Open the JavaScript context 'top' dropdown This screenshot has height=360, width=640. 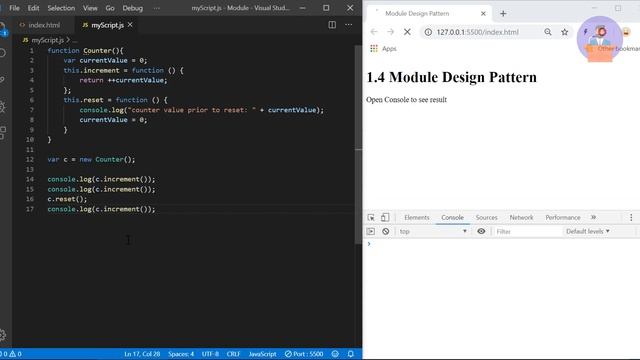click(x=433, y=231)
